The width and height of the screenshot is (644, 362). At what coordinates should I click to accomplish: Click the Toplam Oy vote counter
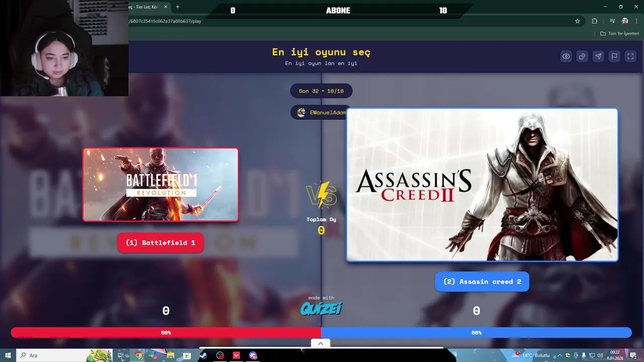pyautogui.click(x=321, y=226)
